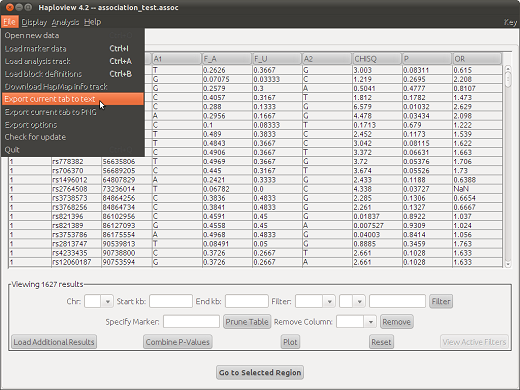Viewport: 520px width, 390px height.
Task: Sort by the A1 column header
Action: tap(177, 59)
